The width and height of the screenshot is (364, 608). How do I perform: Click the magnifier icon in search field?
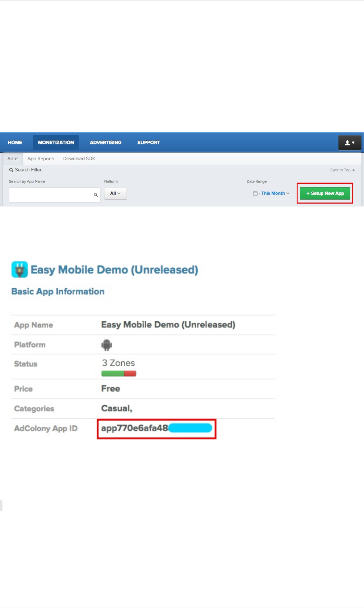96,195
